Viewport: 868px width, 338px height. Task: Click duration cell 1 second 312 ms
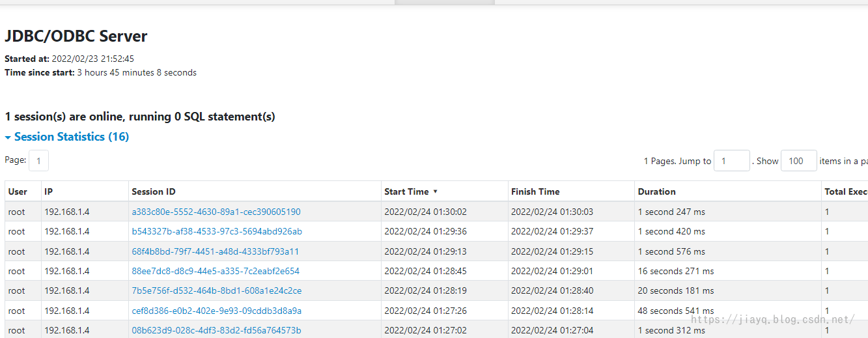pyautogui.click(x=671, y=330)
